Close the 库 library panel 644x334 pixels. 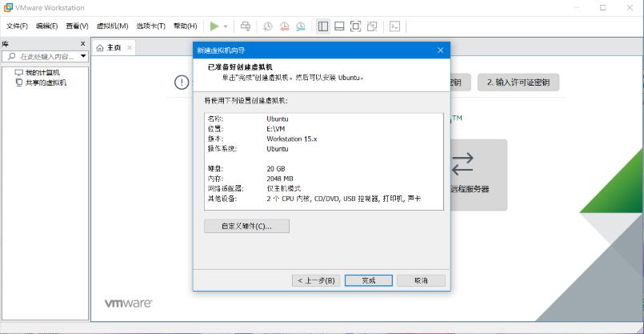82,43
